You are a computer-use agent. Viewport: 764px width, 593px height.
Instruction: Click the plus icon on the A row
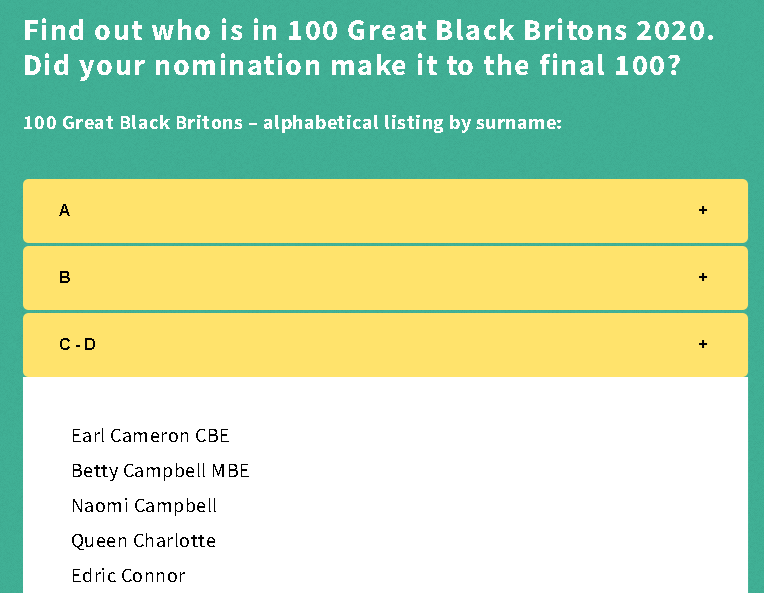click(x=703, y=210)
